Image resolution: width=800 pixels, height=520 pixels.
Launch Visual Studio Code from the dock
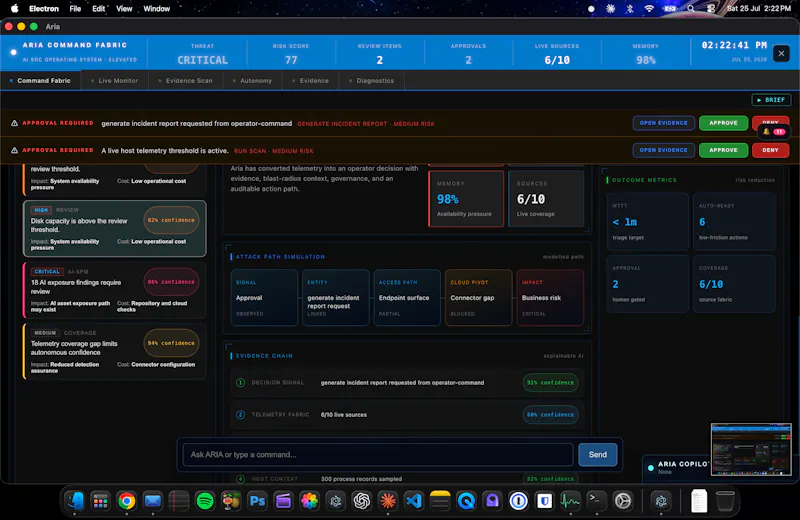pos(413,501)
